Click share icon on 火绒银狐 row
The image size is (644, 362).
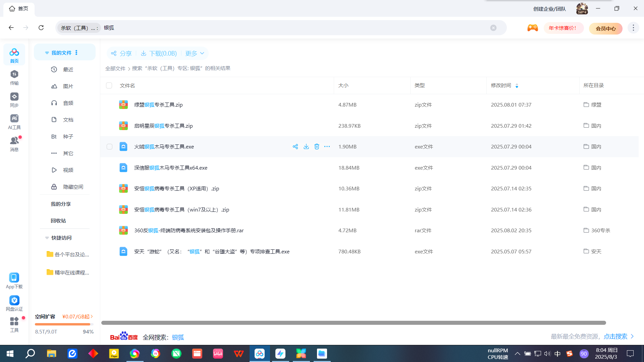295,147
